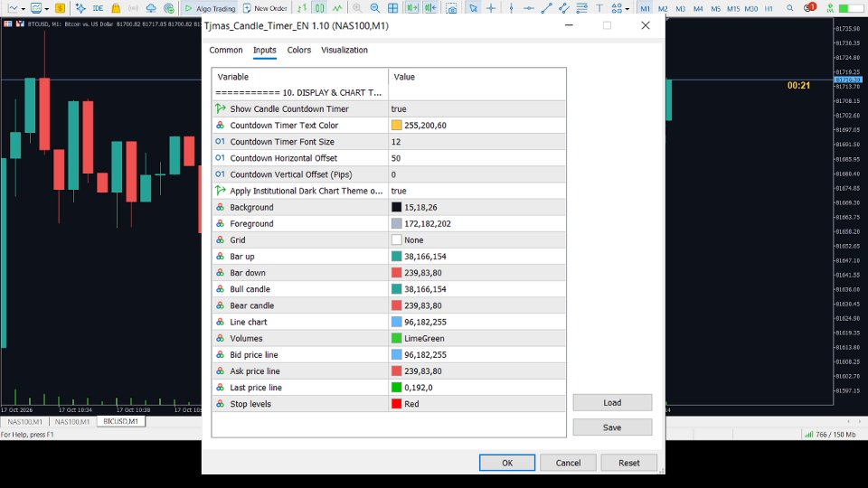
Task: Open the second toolbar chart dropdown
Action: pyautogui.click(x=46, y=9)
